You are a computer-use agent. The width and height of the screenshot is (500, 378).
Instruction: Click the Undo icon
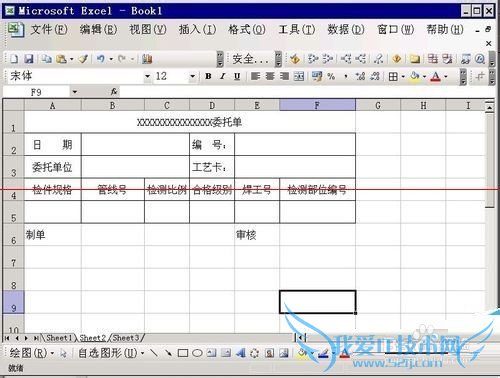(x=101, y=59)
